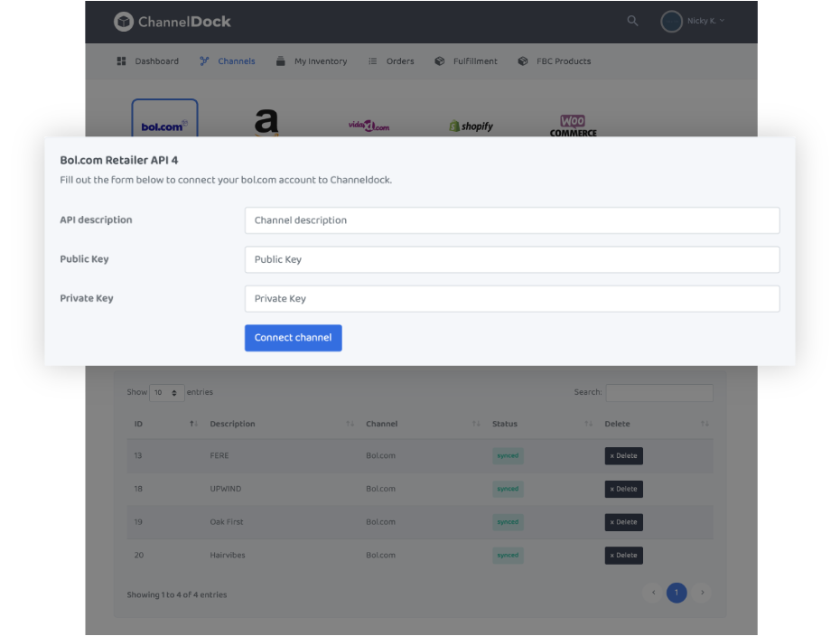Open the Nicky K. user menu
This screenshot has width=840, height=636.
(693, 21)
